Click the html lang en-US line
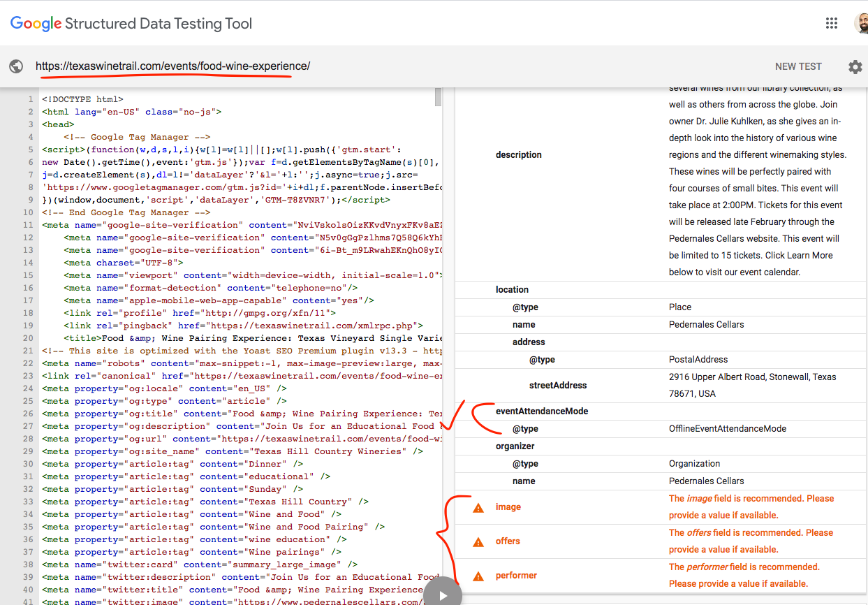 (x=132, y=112)
